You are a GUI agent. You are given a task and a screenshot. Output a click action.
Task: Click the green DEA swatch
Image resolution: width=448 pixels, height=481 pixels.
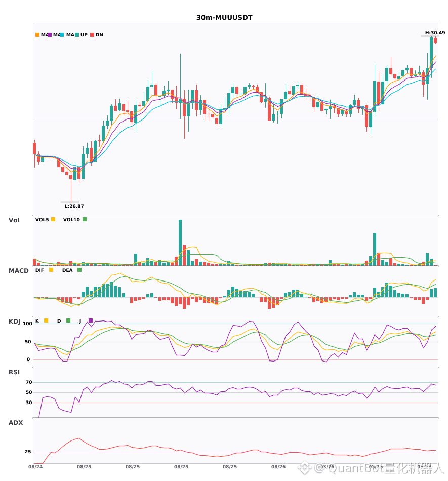79,270
